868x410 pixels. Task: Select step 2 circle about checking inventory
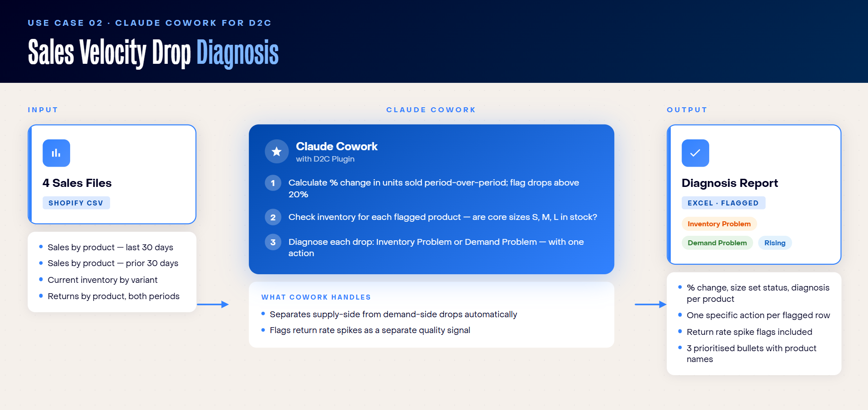(x=273, y=217)
